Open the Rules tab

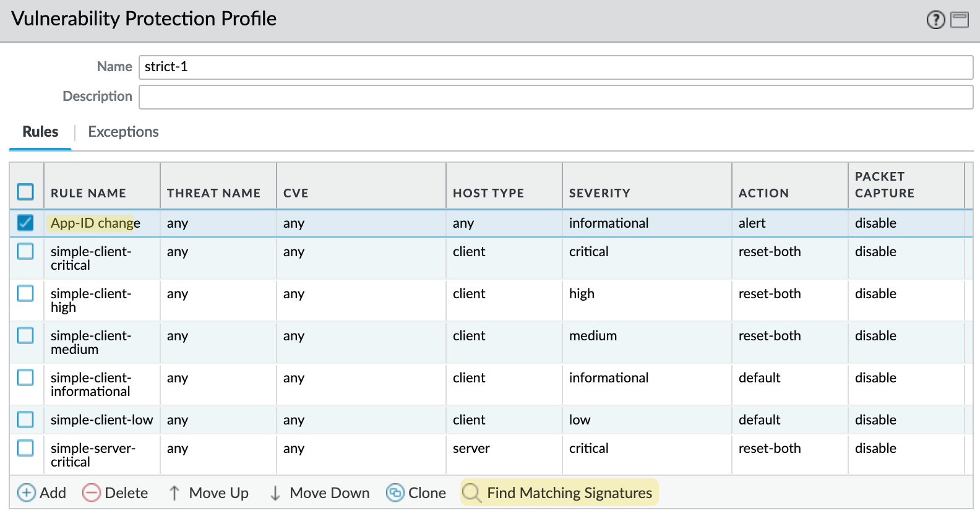coord(40,132)
